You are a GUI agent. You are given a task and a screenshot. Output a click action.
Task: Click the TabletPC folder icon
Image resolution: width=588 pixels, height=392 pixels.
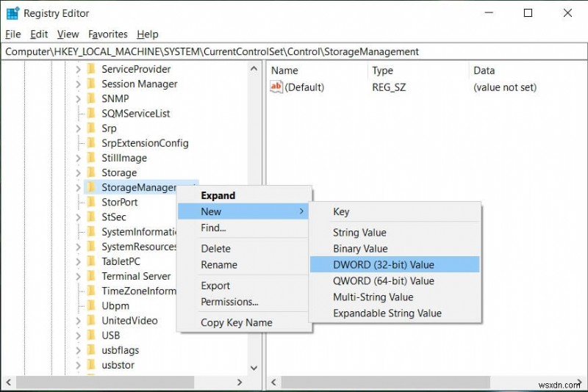coord(91,261)
